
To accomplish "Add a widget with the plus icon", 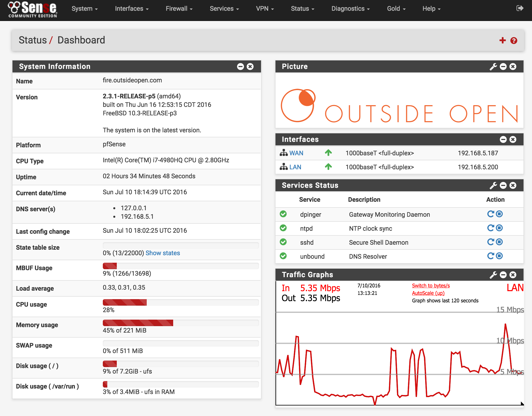I will 502,40.
